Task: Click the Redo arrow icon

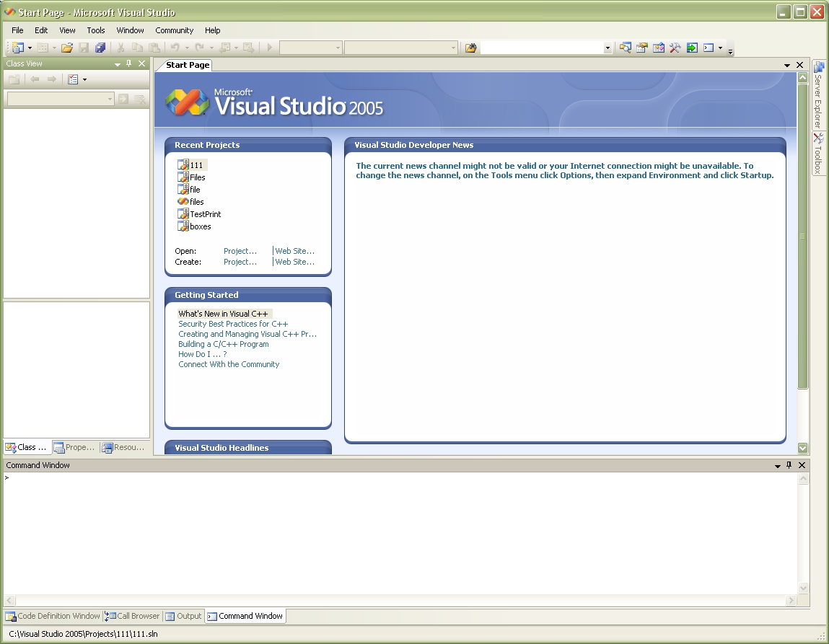Action: click(199, 48)
